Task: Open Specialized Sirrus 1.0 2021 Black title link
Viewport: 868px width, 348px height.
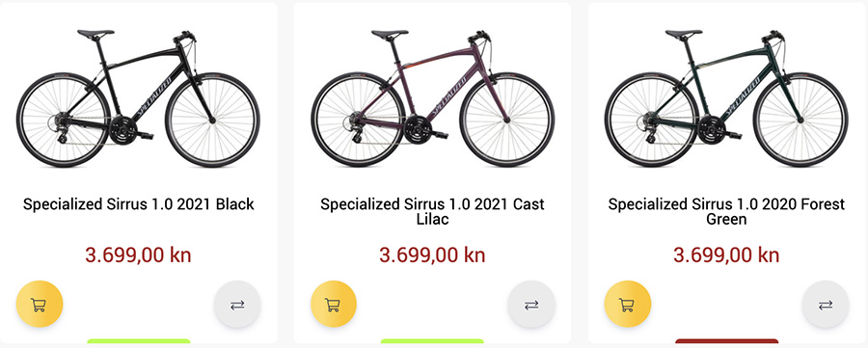Action: point(138,204)
